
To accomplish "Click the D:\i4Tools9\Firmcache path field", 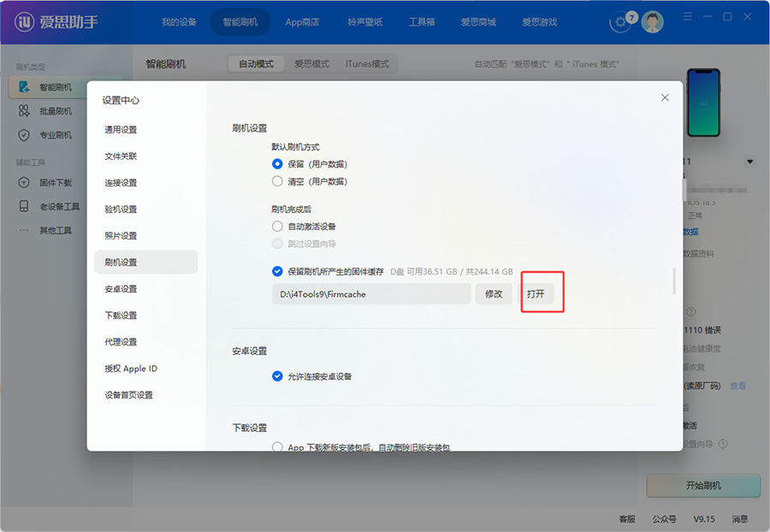I will pyautogui.click(x=372, y=294).
